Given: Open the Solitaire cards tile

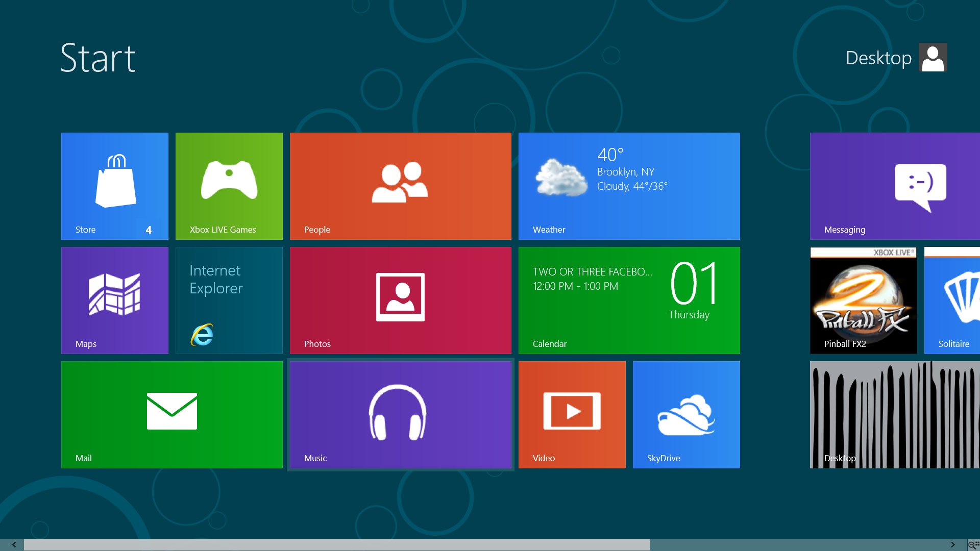Looking at the screenshot, I should pos(952,300).
